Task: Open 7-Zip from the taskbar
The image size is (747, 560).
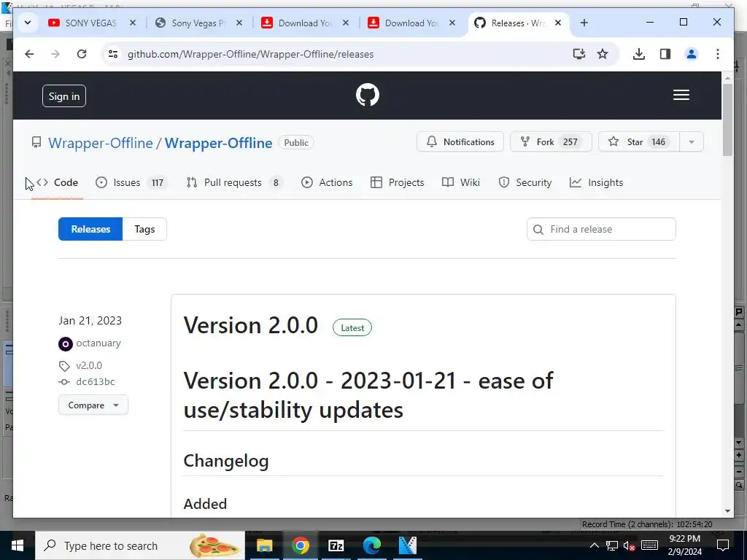Action: [336, 545]
